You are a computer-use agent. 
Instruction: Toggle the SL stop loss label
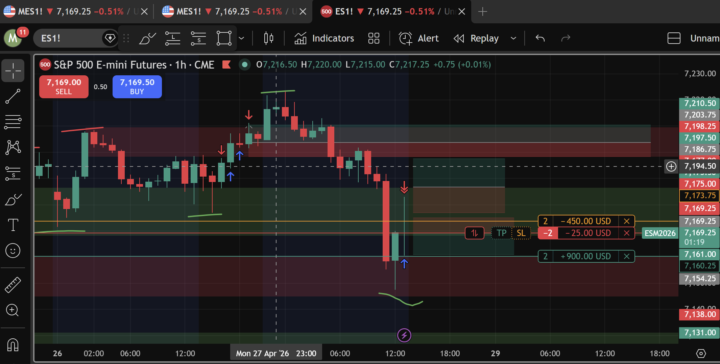click(x=520, y=233)
